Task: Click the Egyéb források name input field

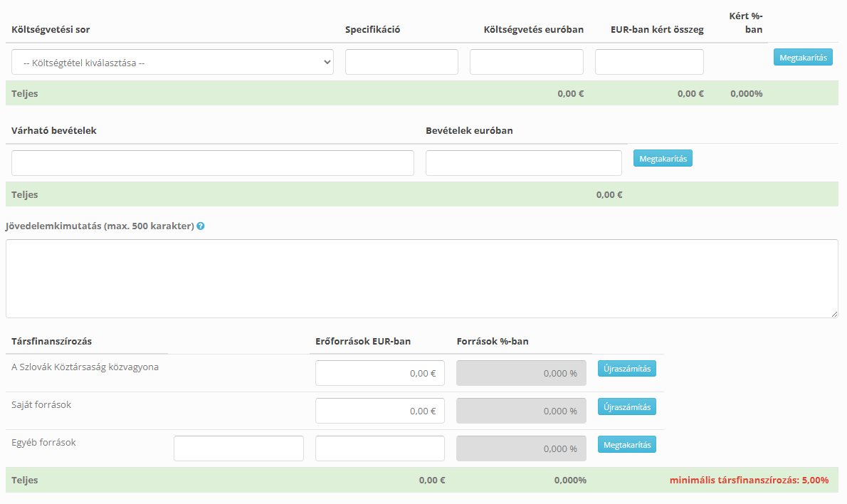Action: click(238, 448)
